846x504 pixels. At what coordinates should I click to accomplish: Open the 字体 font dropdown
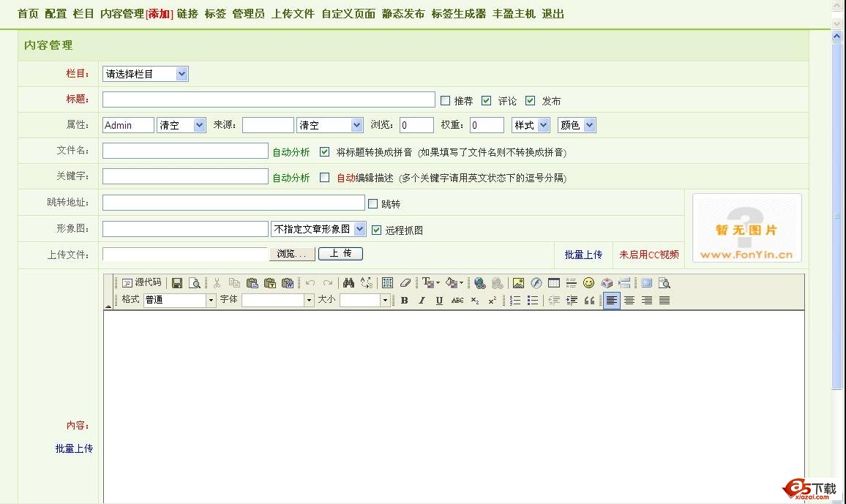pyautogui.click(x=278, y=300)
